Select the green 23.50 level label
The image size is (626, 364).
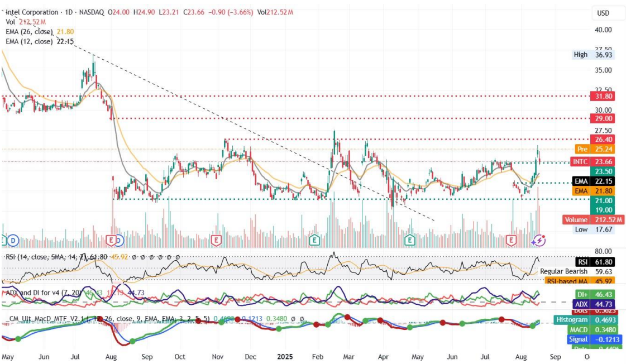click(x=603, y=171)
